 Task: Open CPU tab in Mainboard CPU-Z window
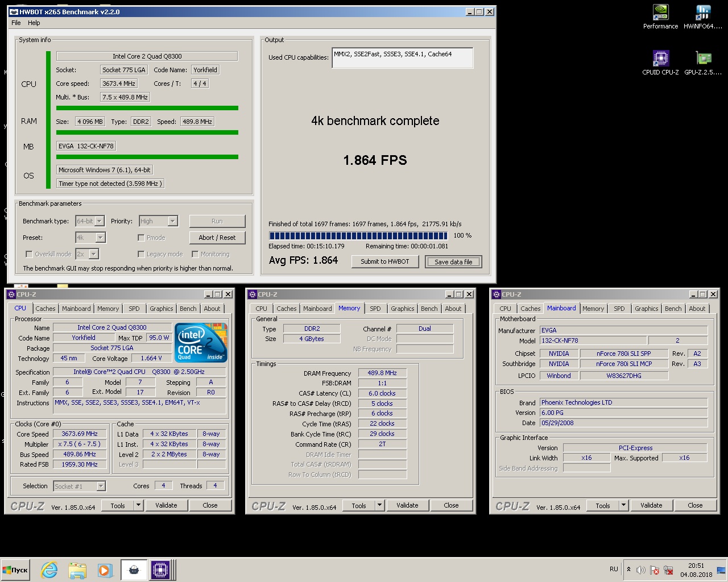tap(506, 309)
